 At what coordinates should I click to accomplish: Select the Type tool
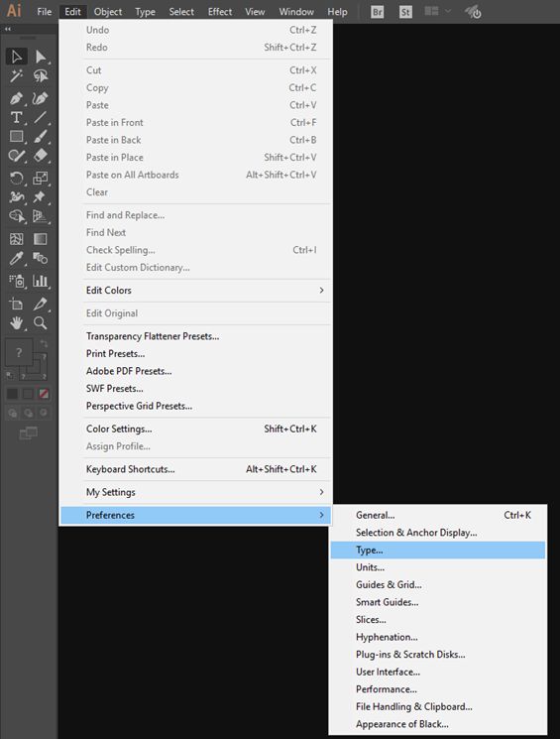pyautogui.click(x=17, y=117)
